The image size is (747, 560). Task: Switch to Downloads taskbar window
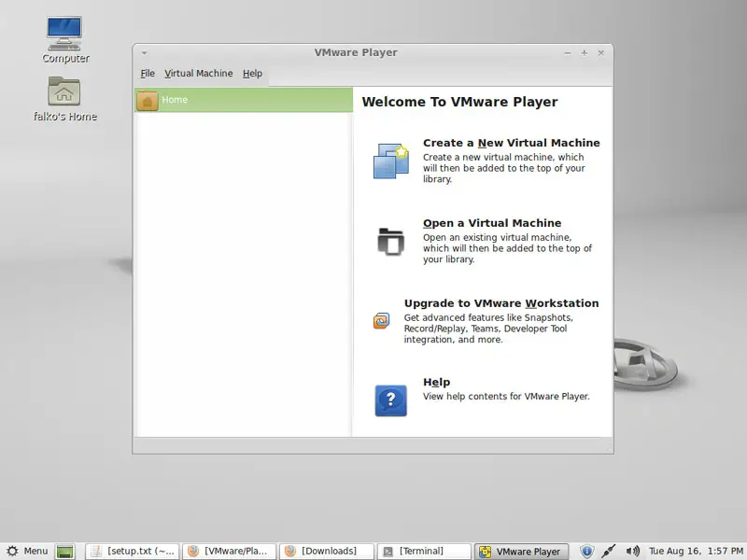(x=326, y=551)
